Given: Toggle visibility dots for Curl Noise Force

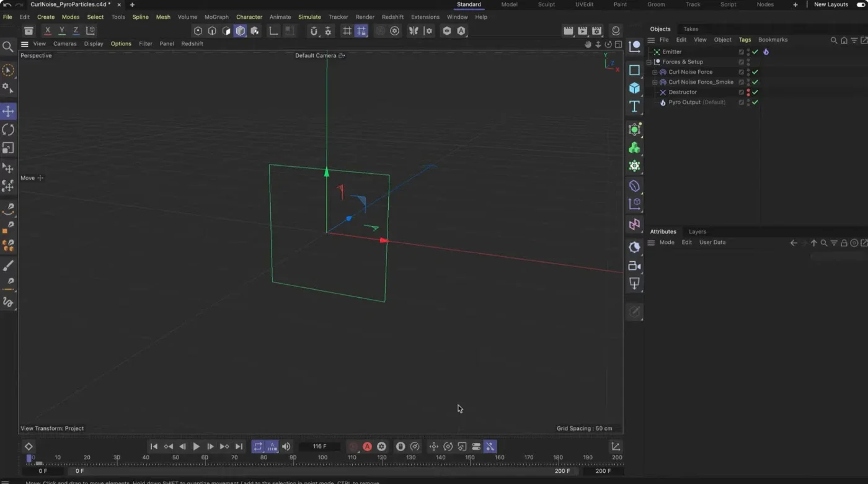Looking at the screenshot, I should click(748, 72).
